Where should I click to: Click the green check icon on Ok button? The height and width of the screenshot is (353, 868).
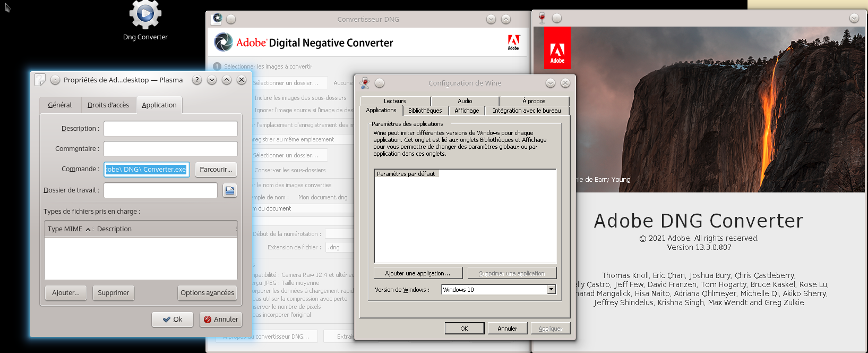point(167,320)
